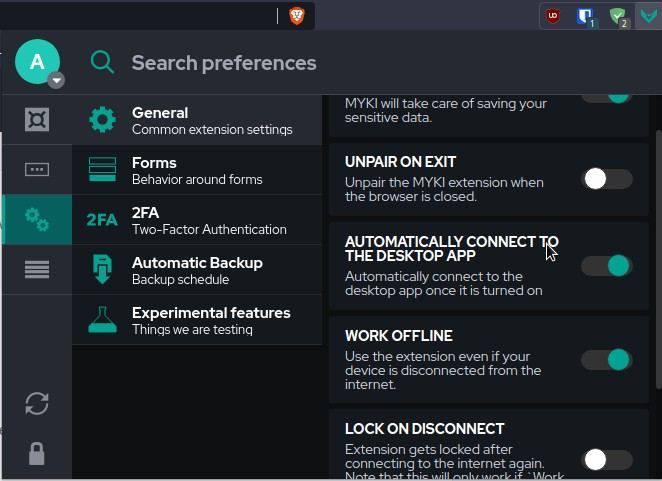
Task: Select the settings gears sidebar icon
Action: [37, 219]
